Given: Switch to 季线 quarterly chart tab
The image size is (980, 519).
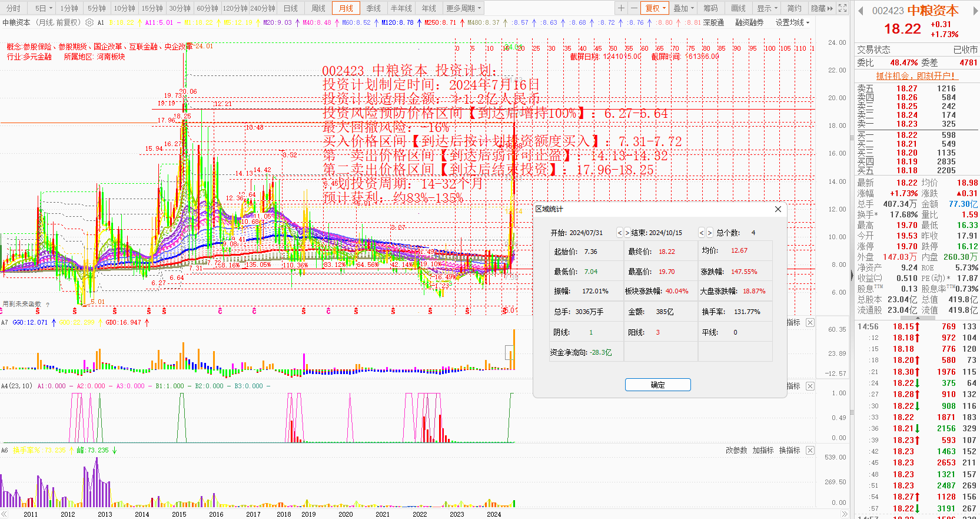Looking at the screenshot, I should (x=373, y=8).
